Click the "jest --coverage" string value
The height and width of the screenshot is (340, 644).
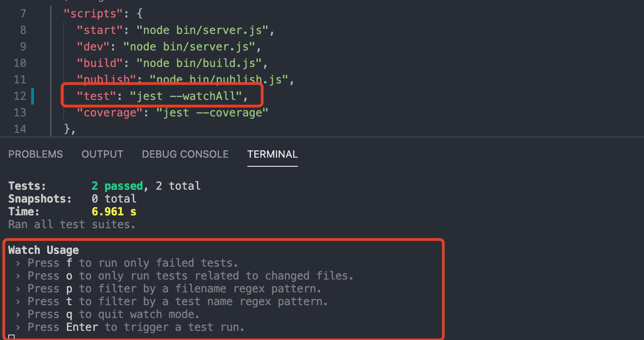point(212,113)
